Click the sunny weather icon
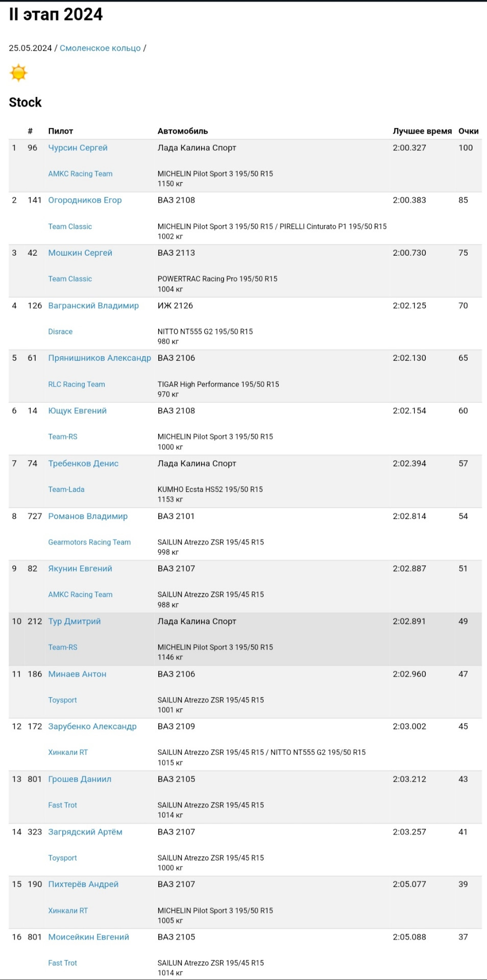 click(18, 73)
